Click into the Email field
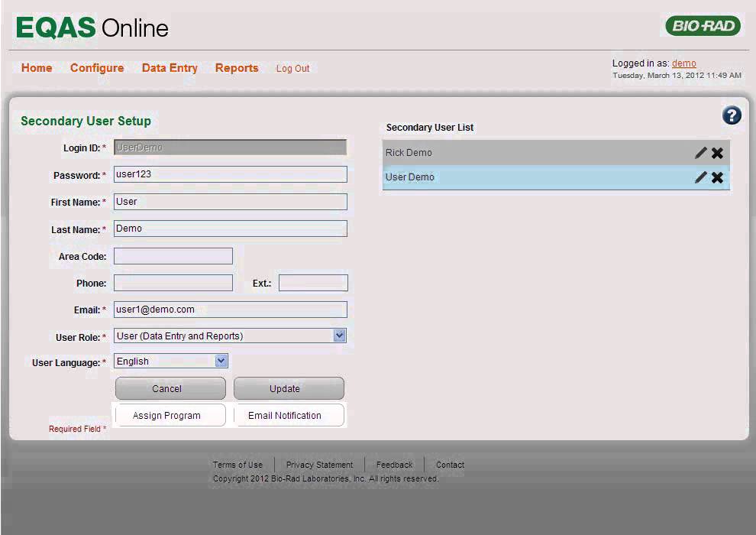 (x=230, y=310)
